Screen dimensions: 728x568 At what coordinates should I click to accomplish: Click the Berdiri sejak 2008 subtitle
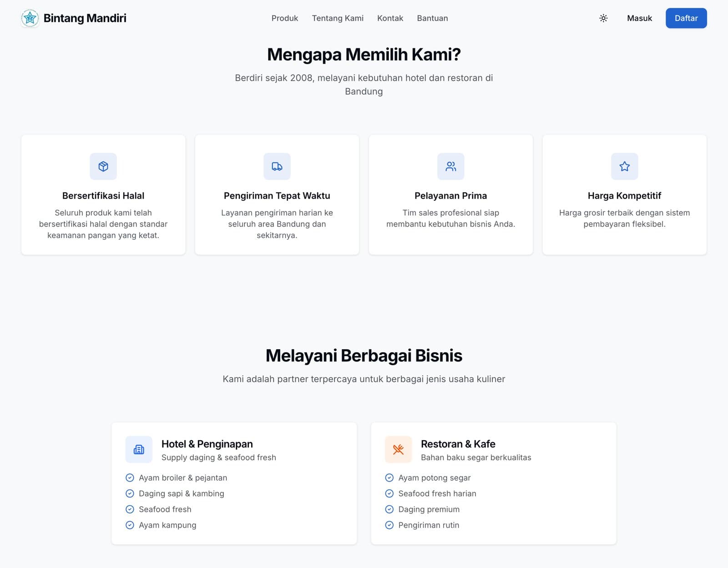[364, 85]
